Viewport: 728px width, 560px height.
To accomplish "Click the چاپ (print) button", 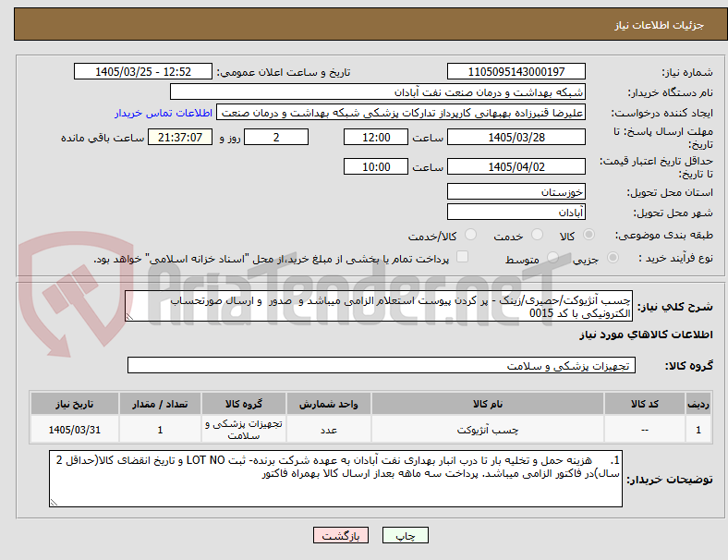I will click(x=405, y=535).
